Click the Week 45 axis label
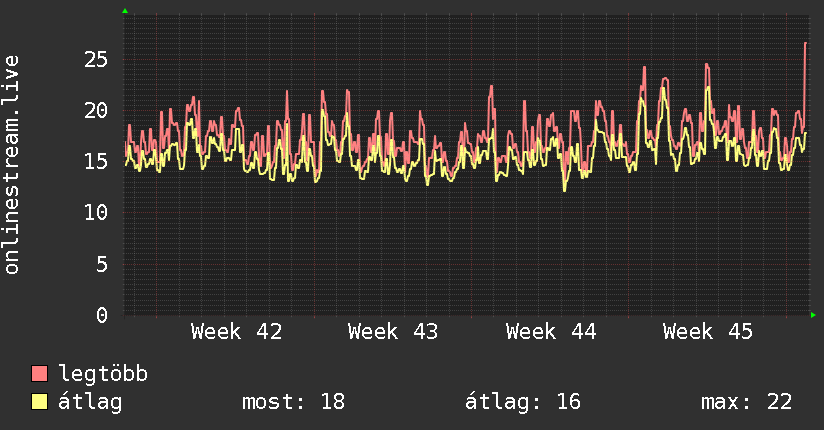 click(x=707, y=332)
